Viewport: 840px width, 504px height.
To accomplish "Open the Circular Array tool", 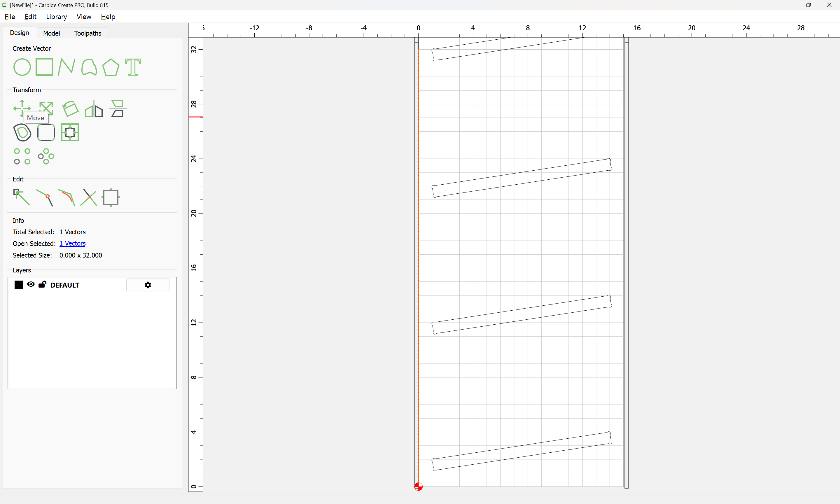I will (x=46, y=156).
